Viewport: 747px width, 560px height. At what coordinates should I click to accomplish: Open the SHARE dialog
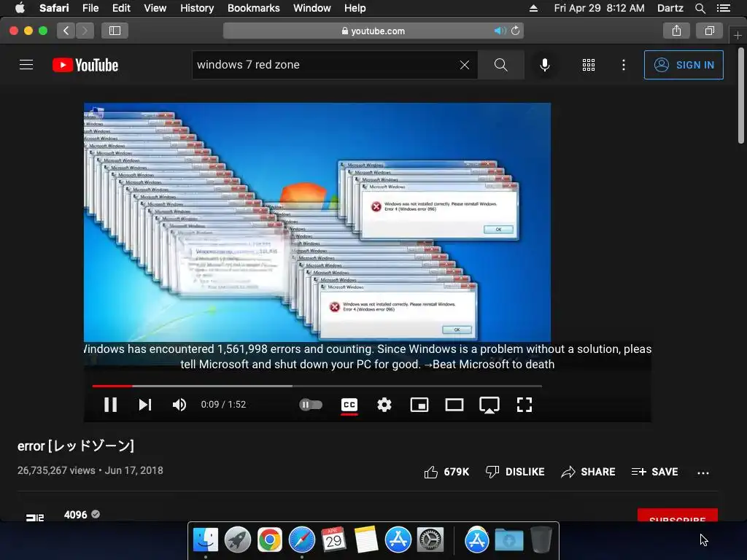point(589,472)
